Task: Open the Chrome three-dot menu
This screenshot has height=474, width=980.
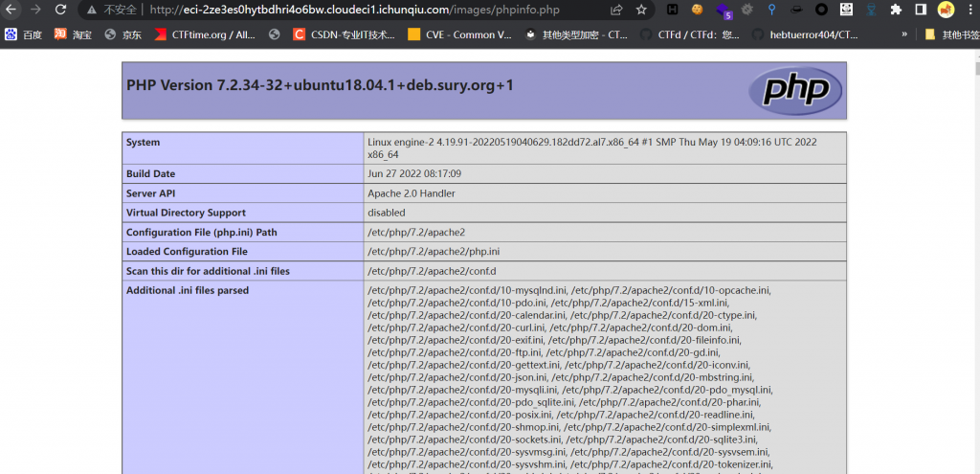Action: [x=969, y=10]
